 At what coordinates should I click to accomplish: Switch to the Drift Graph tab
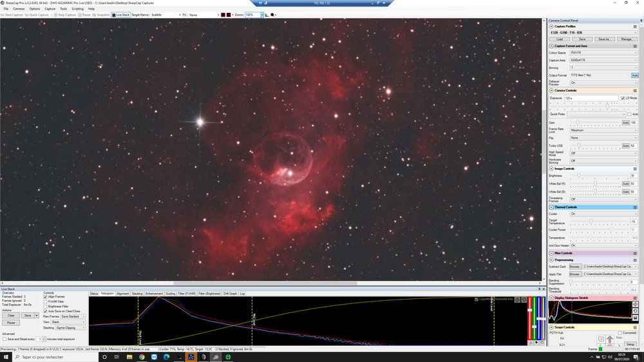[x=230, y=294]
